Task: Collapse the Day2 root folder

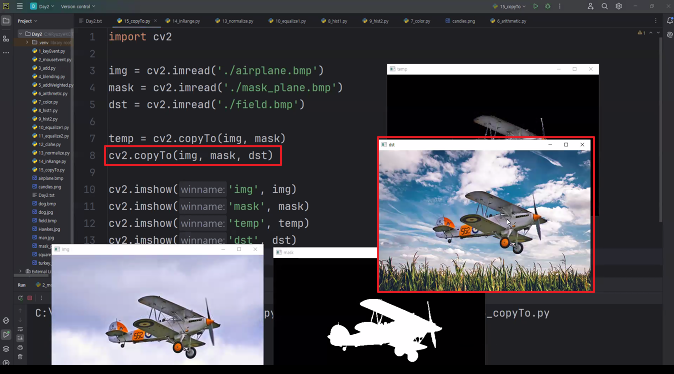Action: click(20, 34)
